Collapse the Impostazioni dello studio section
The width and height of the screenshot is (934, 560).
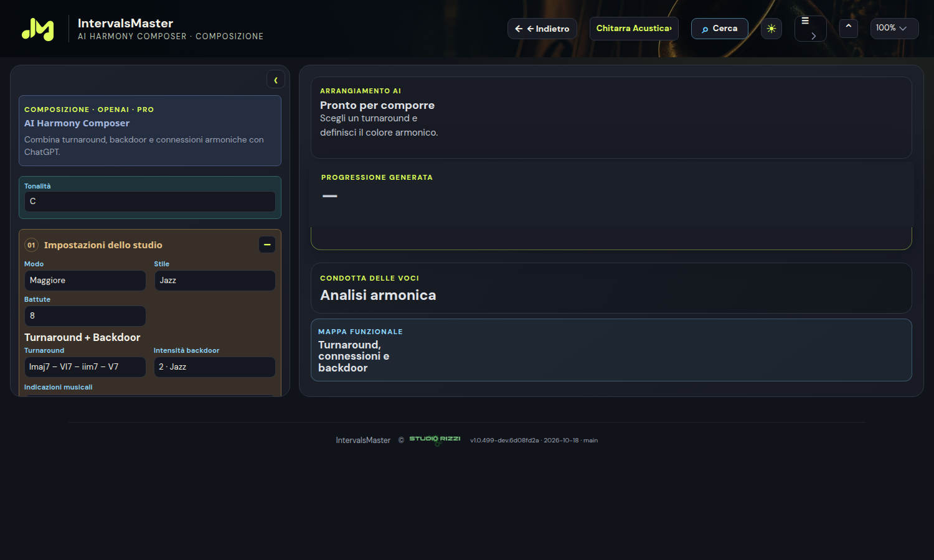[x=267, y=245]
